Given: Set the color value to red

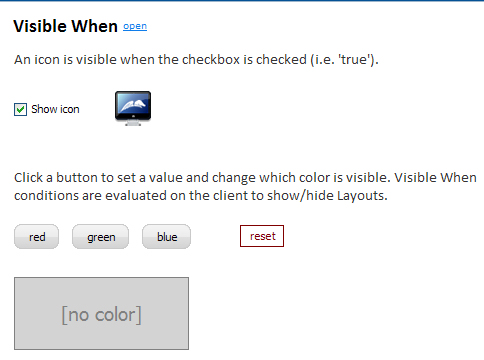Looking at the screenshot, I should (x=37, y=237).
